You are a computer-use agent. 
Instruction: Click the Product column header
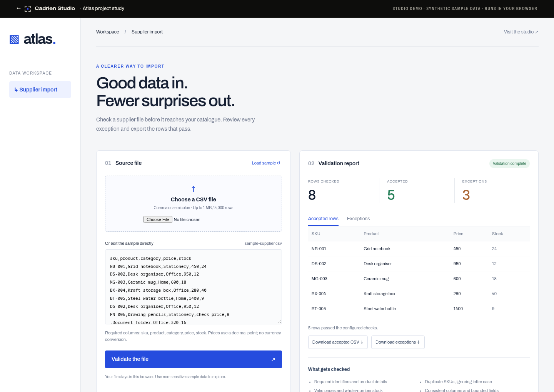point(371,234)
